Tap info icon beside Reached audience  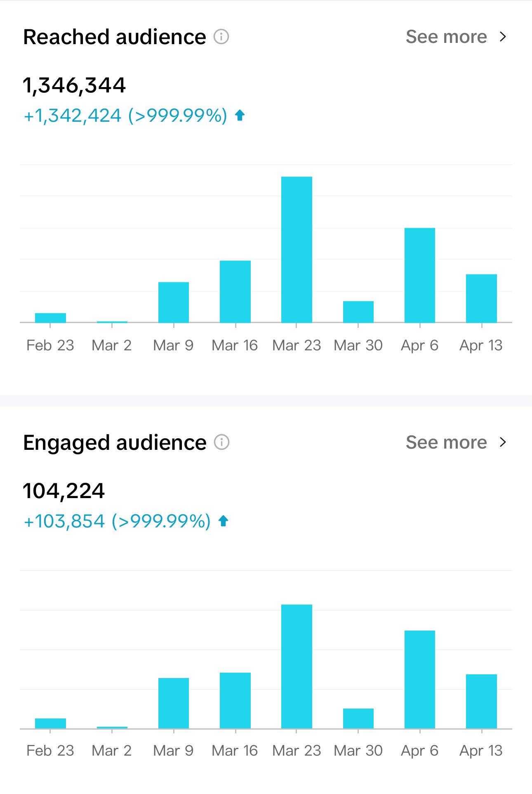click(221, 37)
